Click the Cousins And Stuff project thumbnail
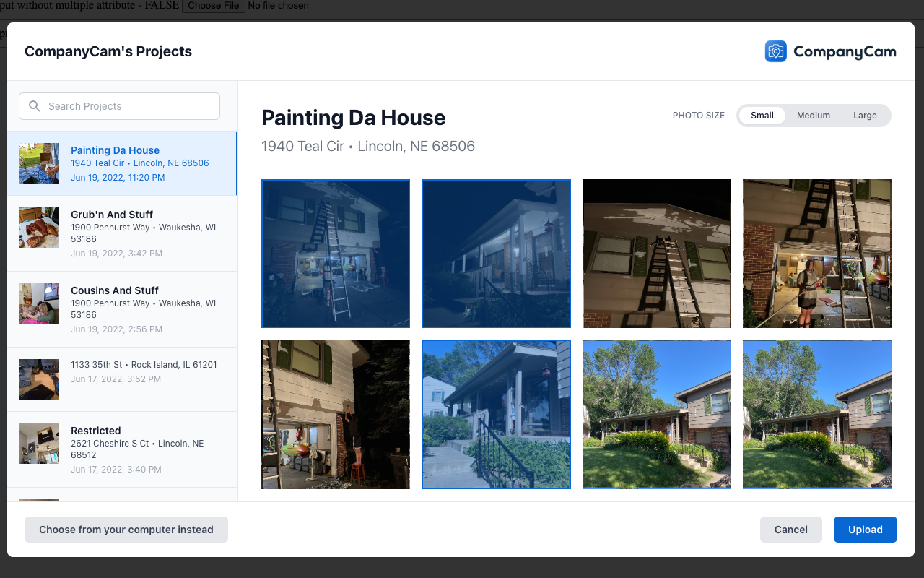Viewport: 924px width, 578px height. [x=39, y=303]
